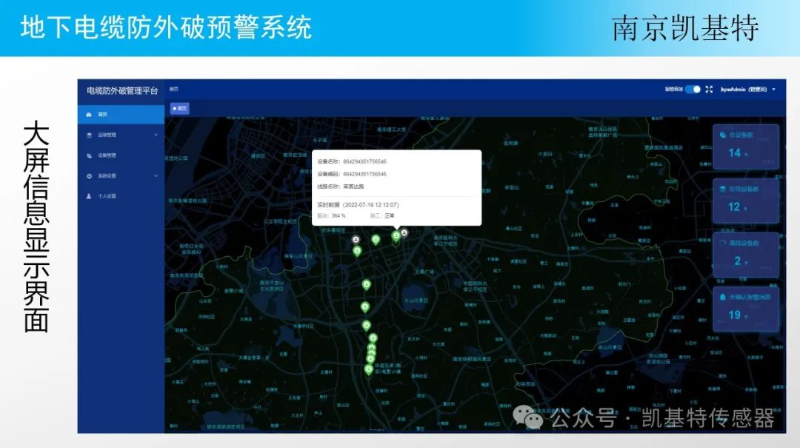Click the loading-circle icon on the 离线设备数 card

pos(722,243)
